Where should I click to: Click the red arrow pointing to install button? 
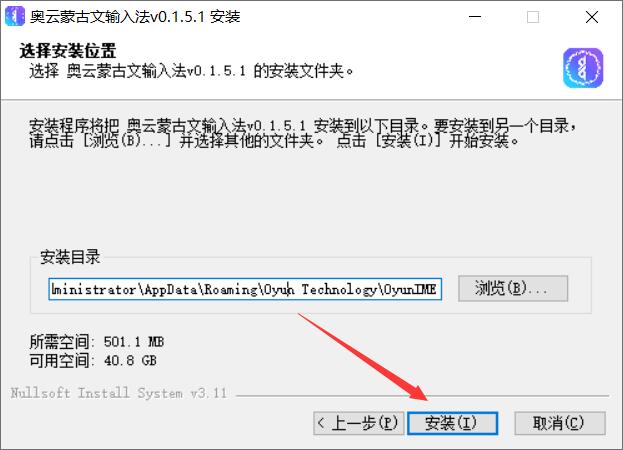362,356
